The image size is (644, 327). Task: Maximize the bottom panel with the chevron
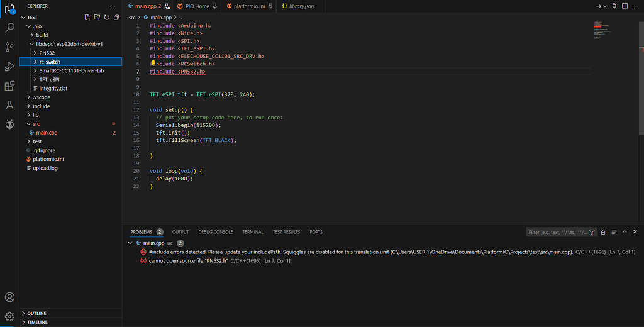(x=625, y=232)
